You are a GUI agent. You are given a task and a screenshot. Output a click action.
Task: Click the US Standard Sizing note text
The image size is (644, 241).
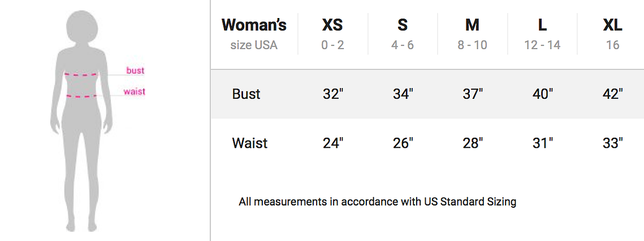point(377,201)
